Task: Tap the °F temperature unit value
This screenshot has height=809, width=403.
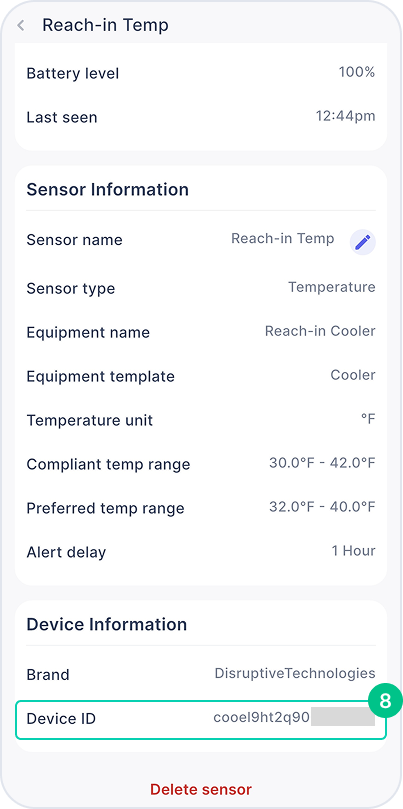Action: (x=368, y=419)
